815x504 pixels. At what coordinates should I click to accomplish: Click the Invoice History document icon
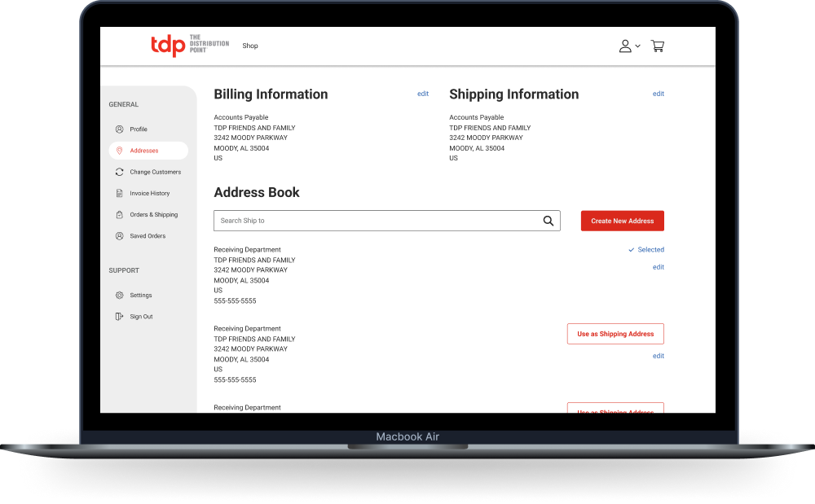tap(119, 194)
